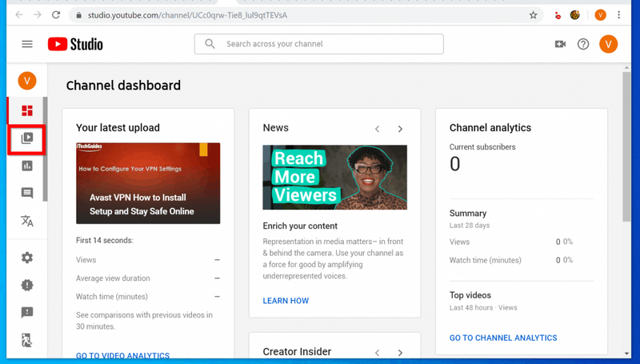The width and height of the screenshot is (640, 364).
Task: Click the page vertical scrollbar thumb
Action: pos(626,147)
